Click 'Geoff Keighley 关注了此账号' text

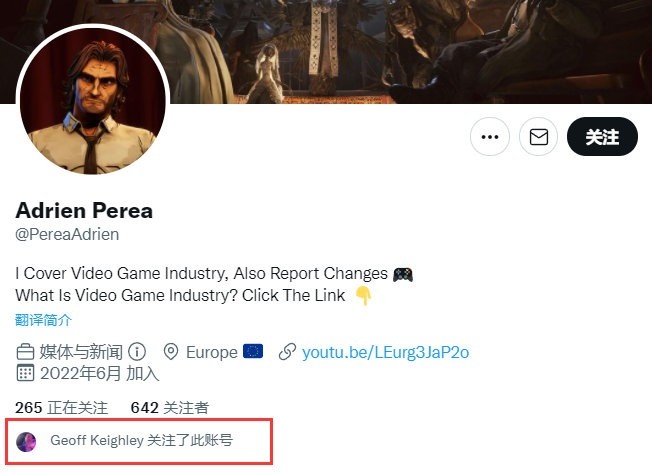141,441
